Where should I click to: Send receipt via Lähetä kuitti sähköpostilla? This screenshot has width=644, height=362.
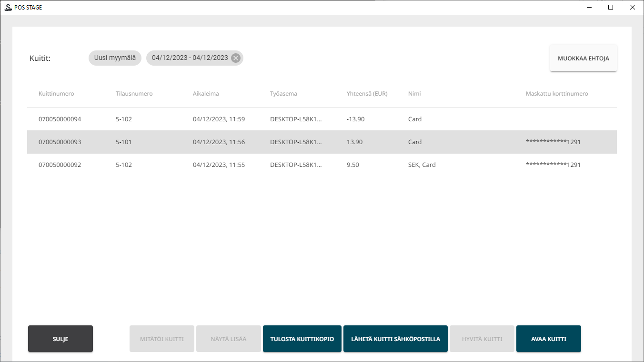pos(395,339)
